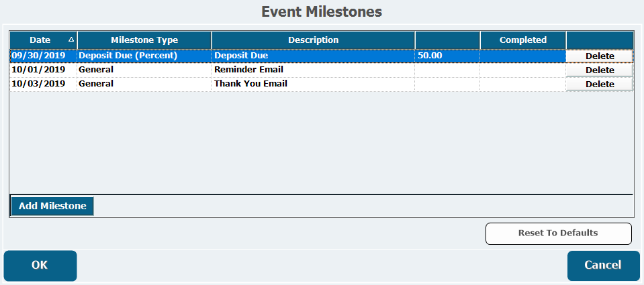Confirm with the OK button

point(40,266)
